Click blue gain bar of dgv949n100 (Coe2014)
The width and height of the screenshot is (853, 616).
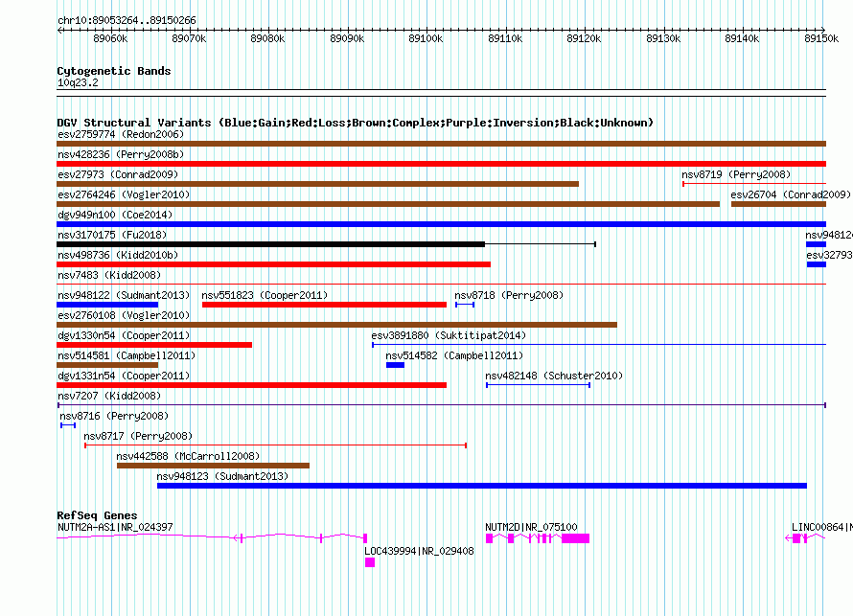(x=441, y=224)
